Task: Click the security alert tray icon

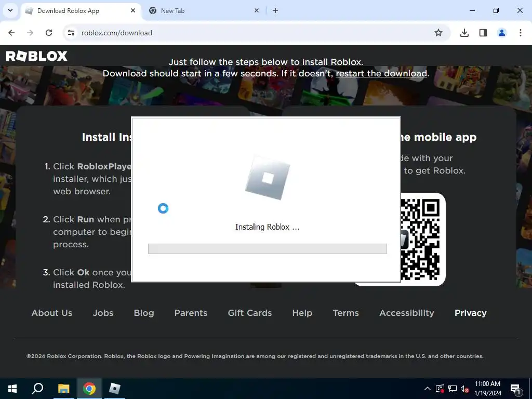Action: pyautogui.click(x=440, y=389)
